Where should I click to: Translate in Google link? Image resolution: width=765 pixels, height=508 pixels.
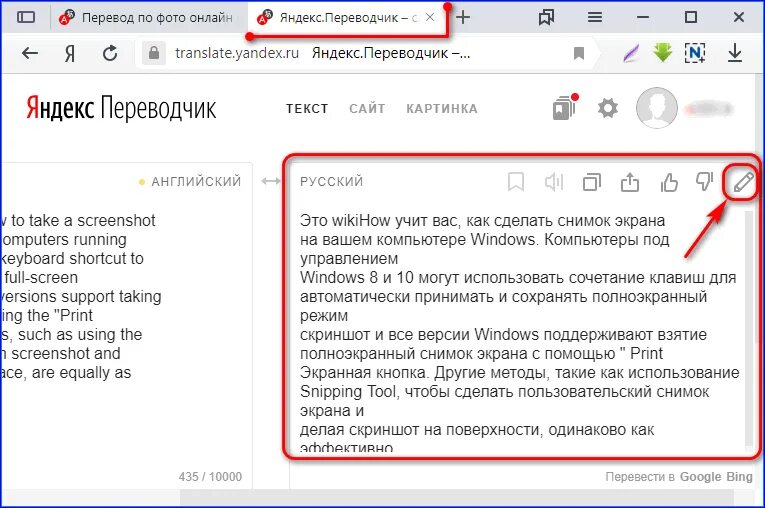pos(700,477)
